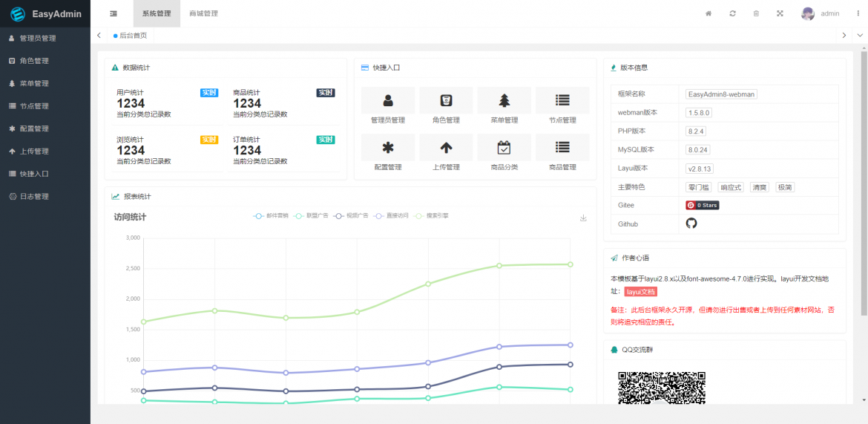Click the EasyAdmin logo icon
868x424 pixels.
[19, 13]
